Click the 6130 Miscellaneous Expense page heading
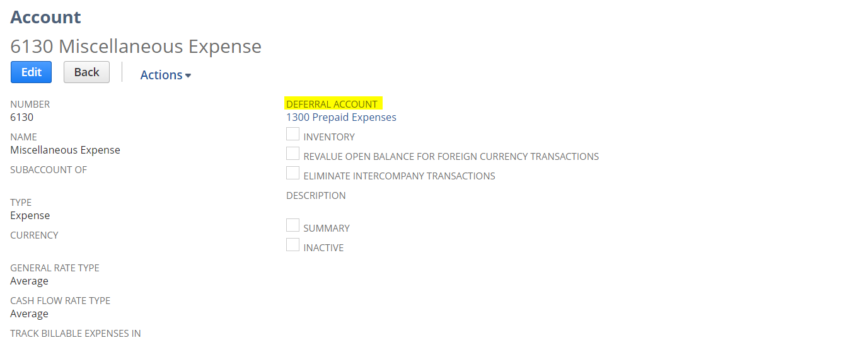Image resolution: width=868 pixels, height=350 pixels. (x=136, y=46)
